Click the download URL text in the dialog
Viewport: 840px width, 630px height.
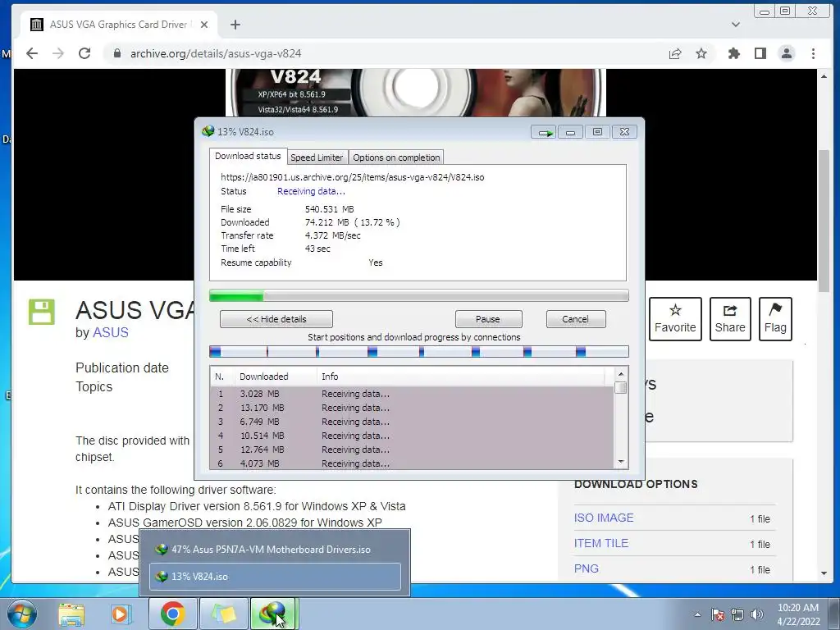coord(353,177)
